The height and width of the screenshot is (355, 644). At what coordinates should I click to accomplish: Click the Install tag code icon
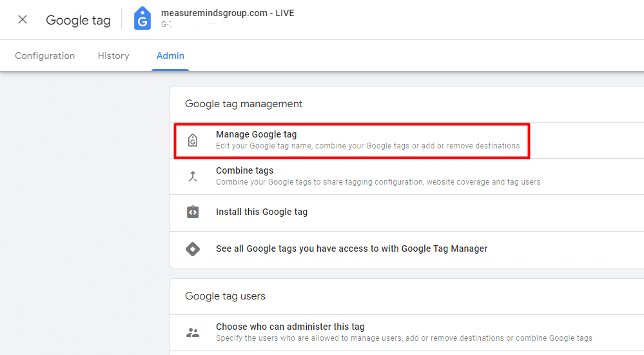193,212
